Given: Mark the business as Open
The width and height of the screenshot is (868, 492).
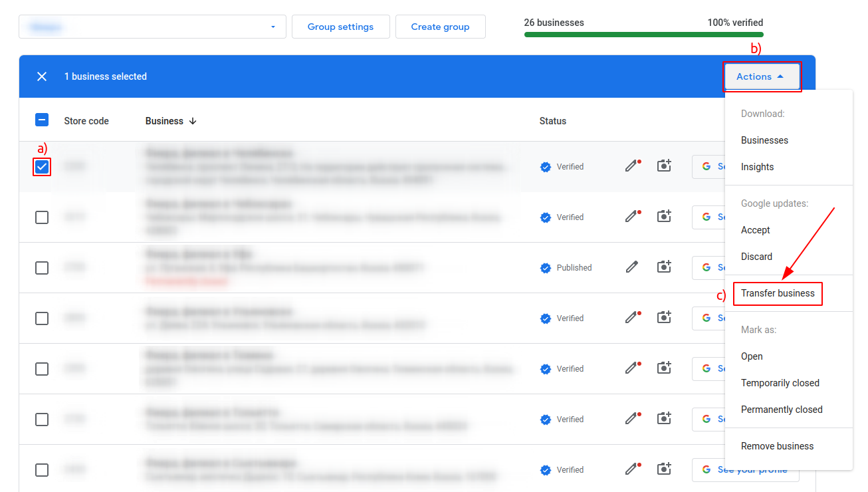Looking at the screenshot, I should click(x=788, y=356).
